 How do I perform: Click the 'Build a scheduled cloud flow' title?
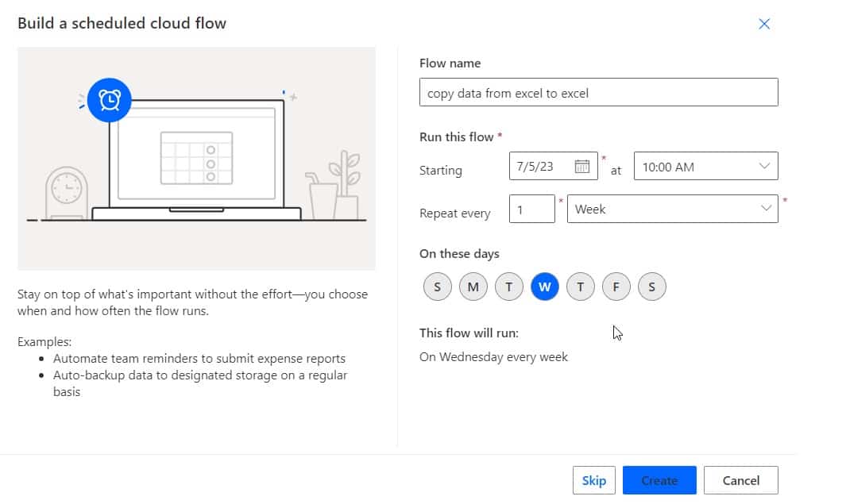click(x=122, y=23)
